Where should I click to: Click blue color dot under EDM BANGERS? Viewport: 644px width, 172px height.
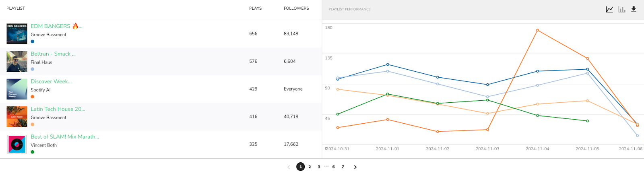tap(33, 41)
